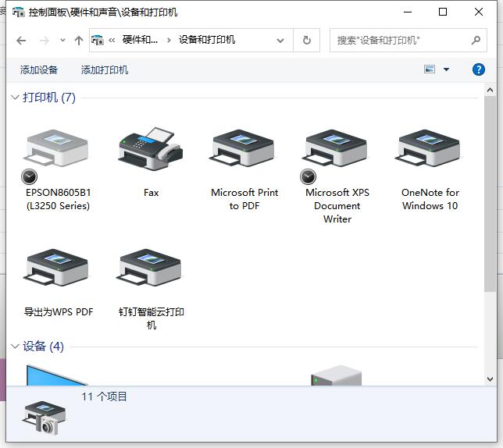Minimize the 设备和打印机 window
This screenshot has height=448, width=503.
click(x=408, y=12)
